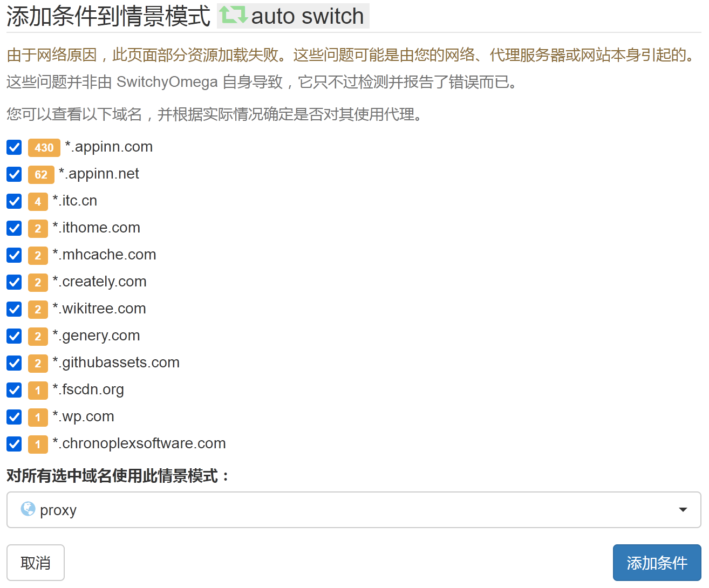
Task: Toggle the *.wp.com checkbox
Action: point(14,417)
